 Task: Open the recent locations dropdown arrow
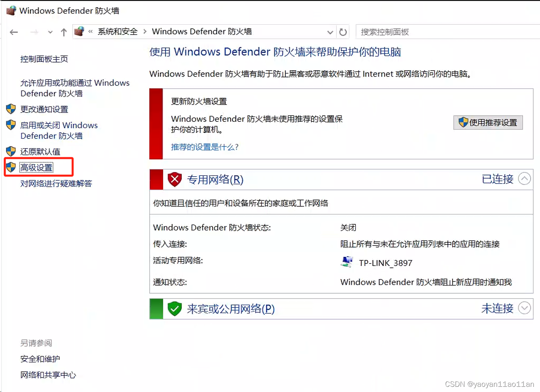pos(50,32)
